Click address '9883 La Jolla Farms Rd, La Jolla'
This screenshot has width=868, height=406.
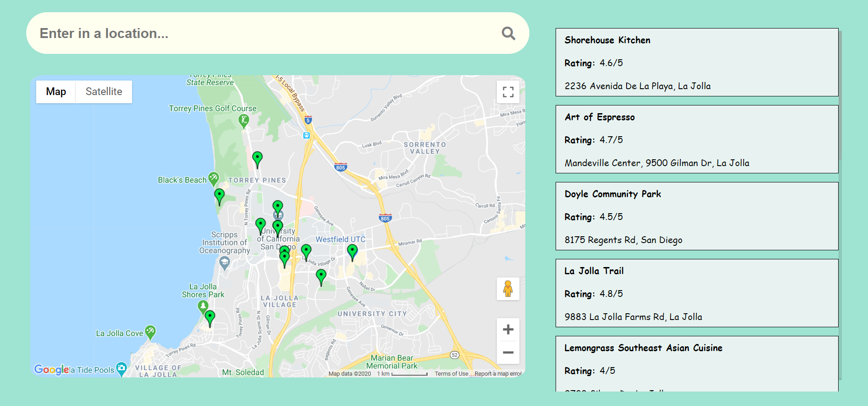[633, 317]
